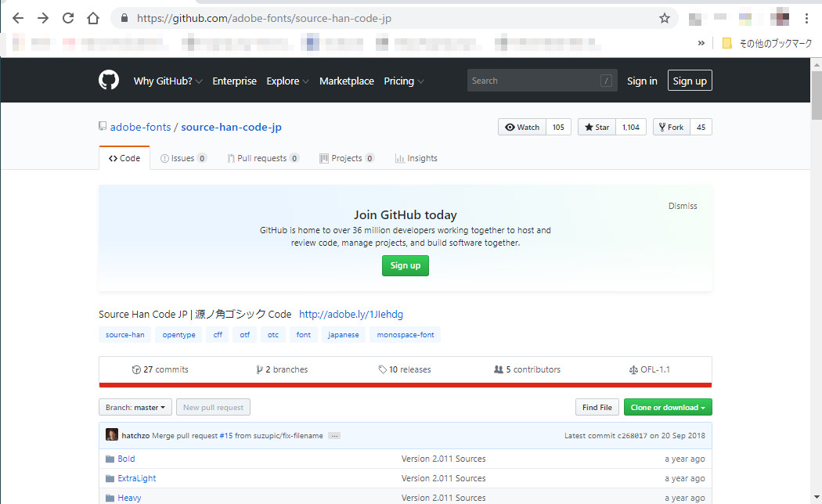Select the font topic tag
The image size is (822, 504).
(304, 335)
